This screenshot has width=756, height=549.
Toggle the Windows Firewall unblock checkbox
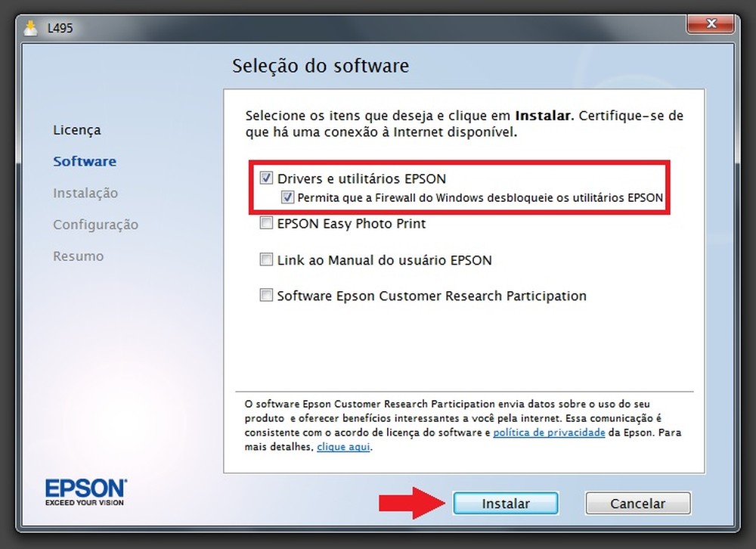pyautogui.click(x=287, y=197)
